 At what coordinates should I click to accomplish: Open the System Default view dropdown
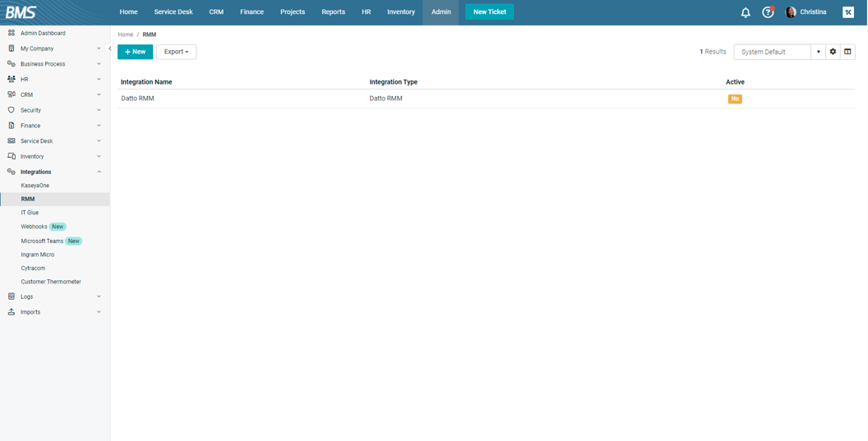click(x=818, y=52)
